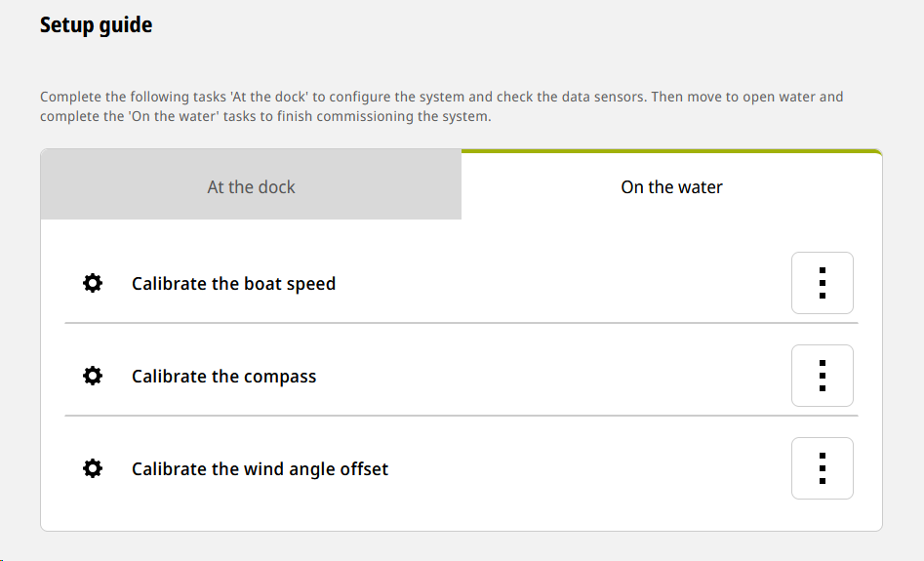The width and height of the screenshot is (924, 561).
Task: Click the 'Setup guide' heading
Action: [x=96, y=24]
